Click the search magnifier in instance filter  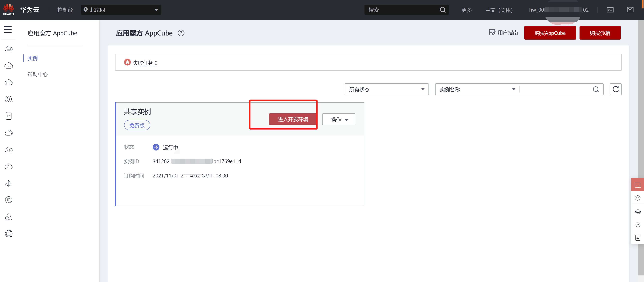(596, 90)
